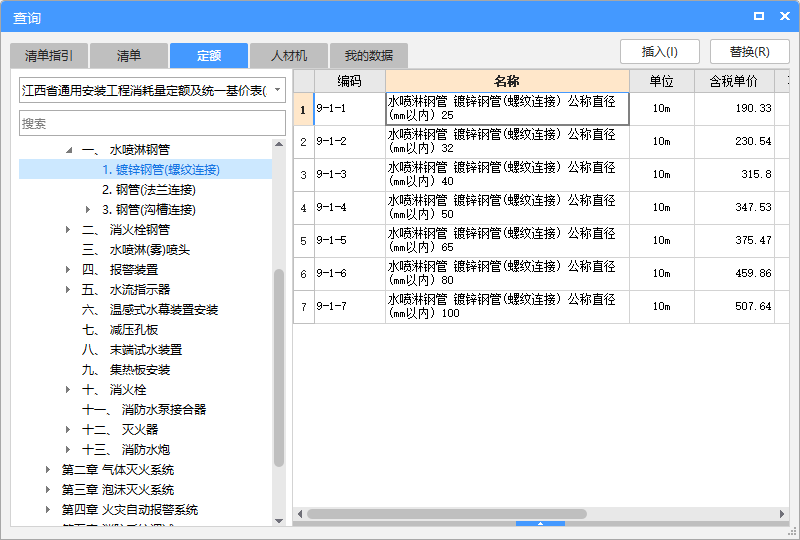Expand the 3. 钢管(沟槽连接) node
This screenshot has width=800, height=540.
coord(88,210)
